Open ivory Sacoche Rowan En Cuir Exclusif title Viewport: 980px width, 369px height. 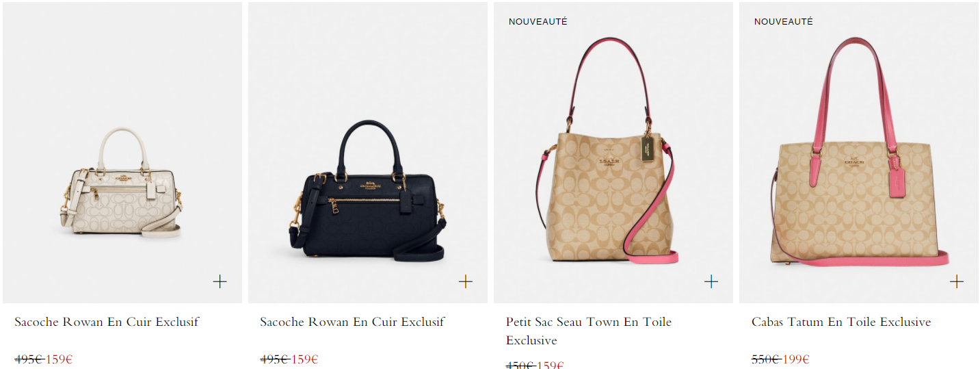(x=107, y=322)
